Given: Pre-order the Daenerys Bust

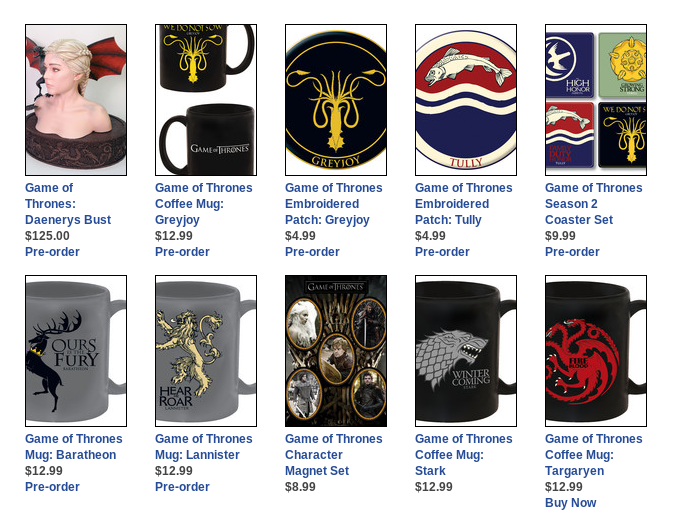Looking at the screenshot, I should [52, 252].
